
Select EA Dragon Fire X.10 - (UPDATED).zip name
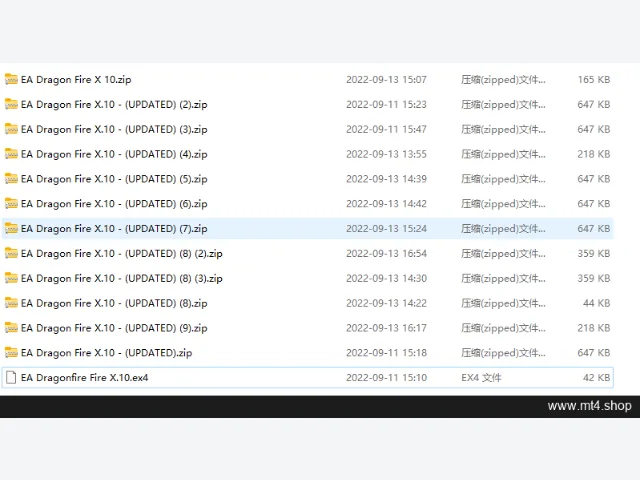pos(107,353)
